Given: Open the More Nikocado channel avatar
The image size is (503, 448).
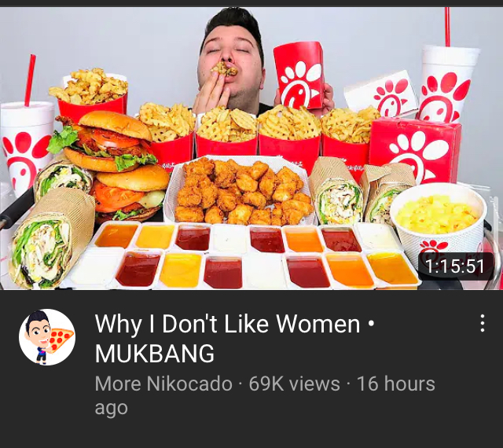Looking at the screenshot, I should [x=47, y=337].
